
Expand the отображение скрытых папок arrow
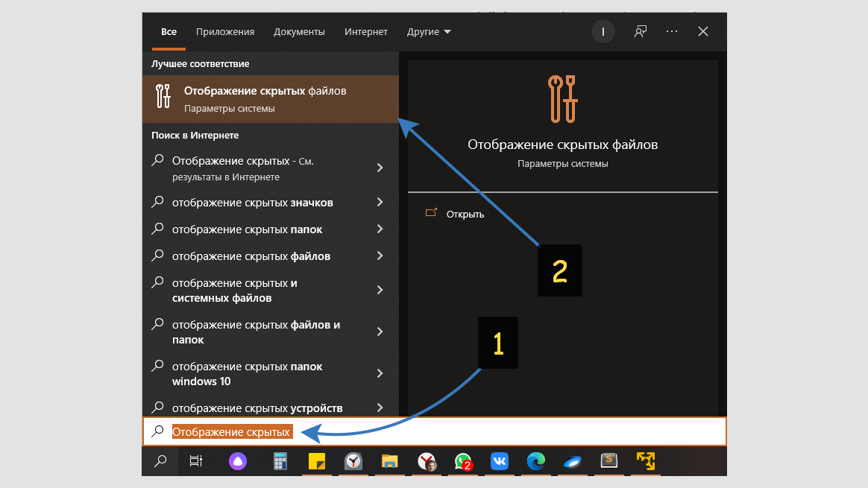coord(380,229)
